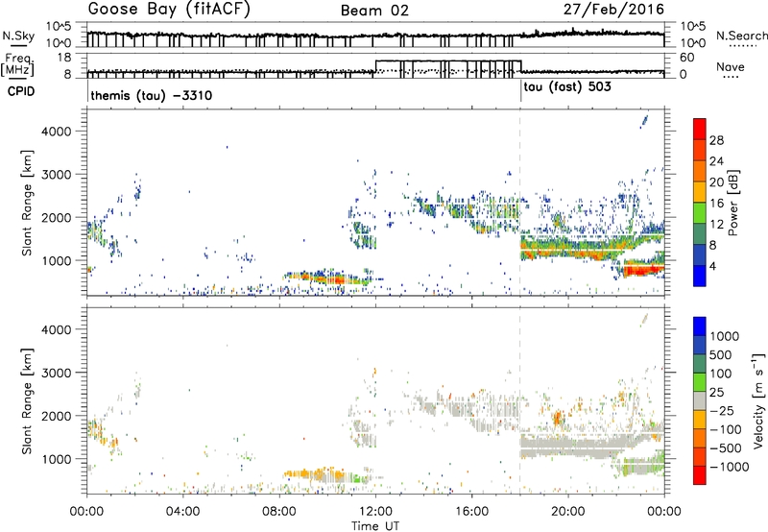Click the 'Beam 02' label
Viewport: 768px width, 532px height.
pyautogui.click(x=374, y=11)
